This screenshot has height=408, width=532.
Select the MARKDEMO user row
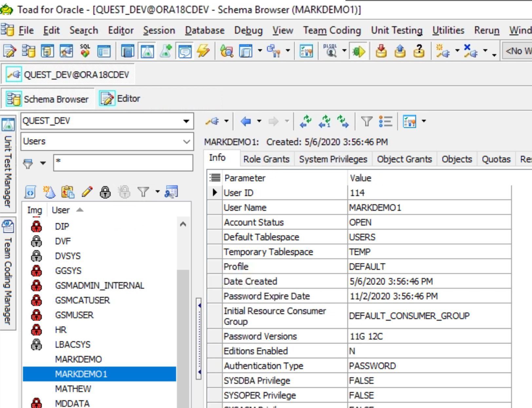point(99,359)
